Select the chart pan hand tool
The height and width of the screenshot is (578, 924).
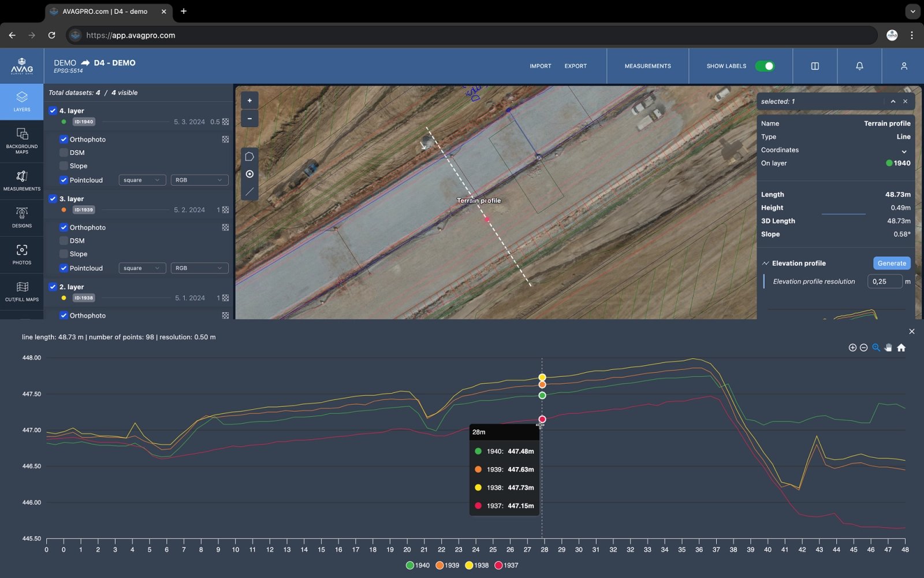pos(888,347)
